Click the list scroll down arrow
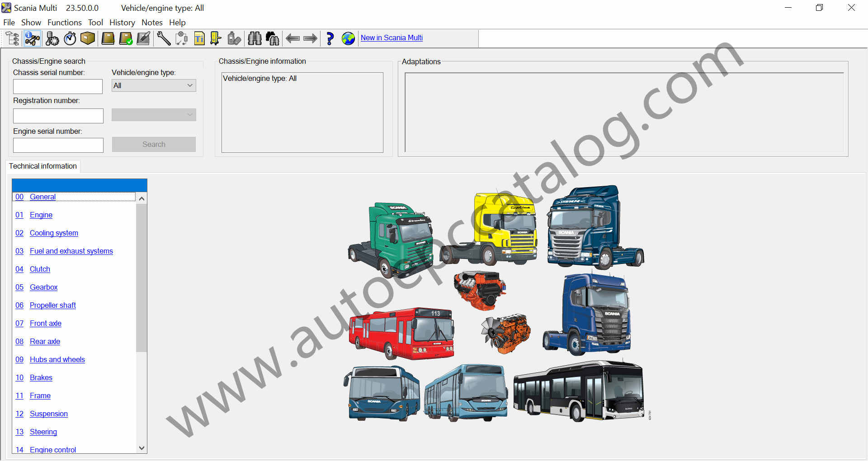Viewport: 868px width, 461px height. pos(142,448)
